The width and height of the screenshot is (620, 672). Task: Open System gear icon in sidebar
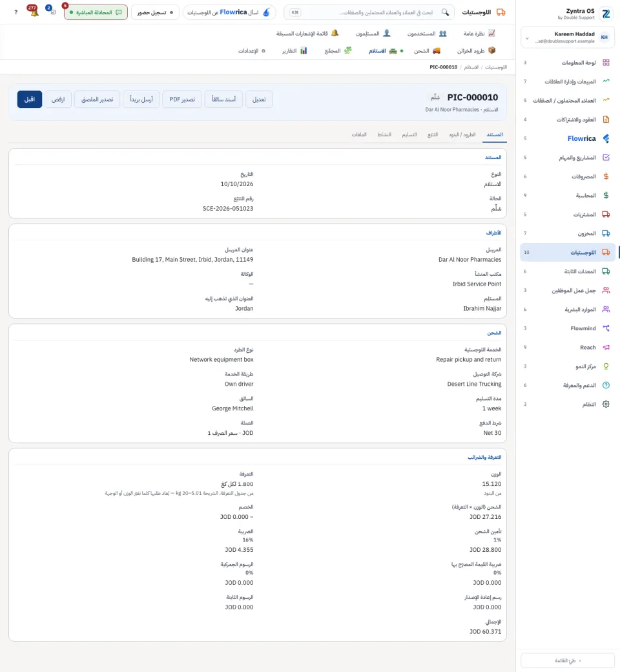click(606, 404)
